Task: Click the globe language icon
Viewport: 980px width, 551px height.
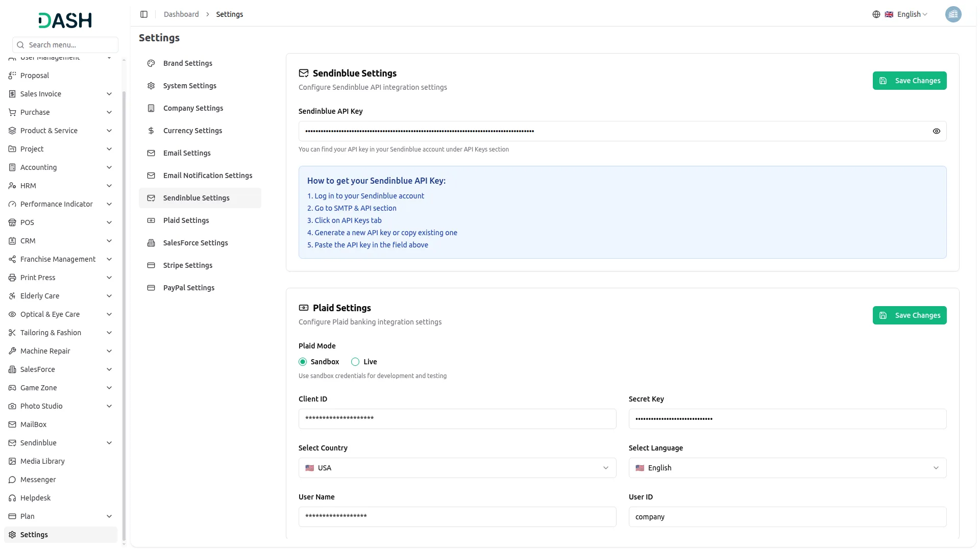Action: tap(876, 14)
